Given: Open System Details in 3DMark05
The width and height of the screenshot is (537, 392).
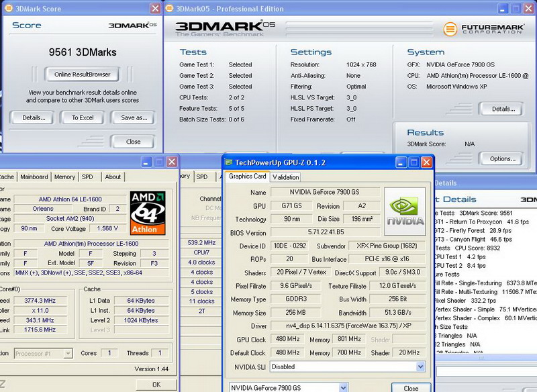Looking at the screenshot, I should (503, 109).
